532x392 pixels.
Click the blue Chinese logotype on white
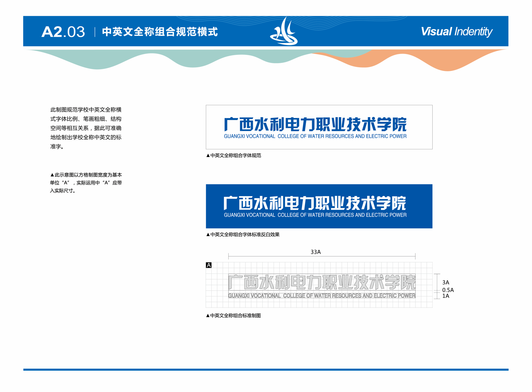point(315,124)
